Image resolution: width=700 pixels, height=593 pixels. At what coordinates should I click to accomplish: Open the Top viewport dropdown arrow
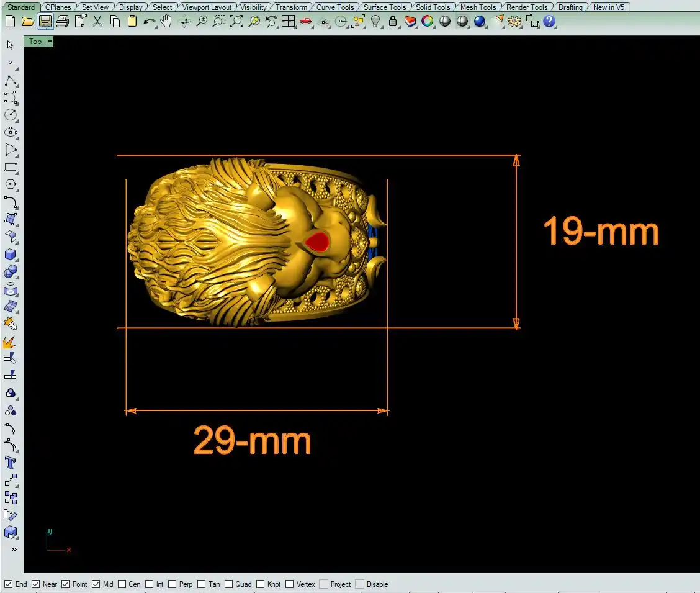(x=50, y=42)
